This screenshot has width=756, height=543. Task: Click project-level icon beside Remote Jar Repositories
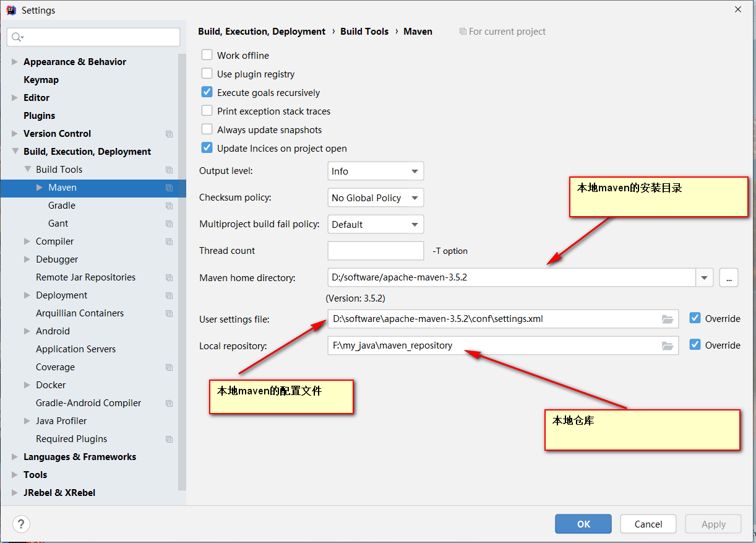[x=170, y=277]
